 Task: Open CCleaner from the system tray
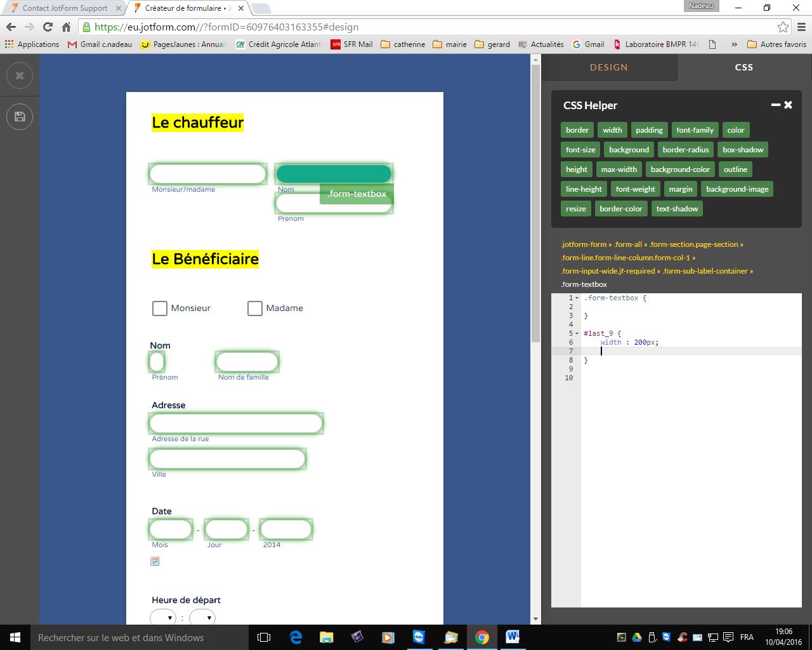681,637
